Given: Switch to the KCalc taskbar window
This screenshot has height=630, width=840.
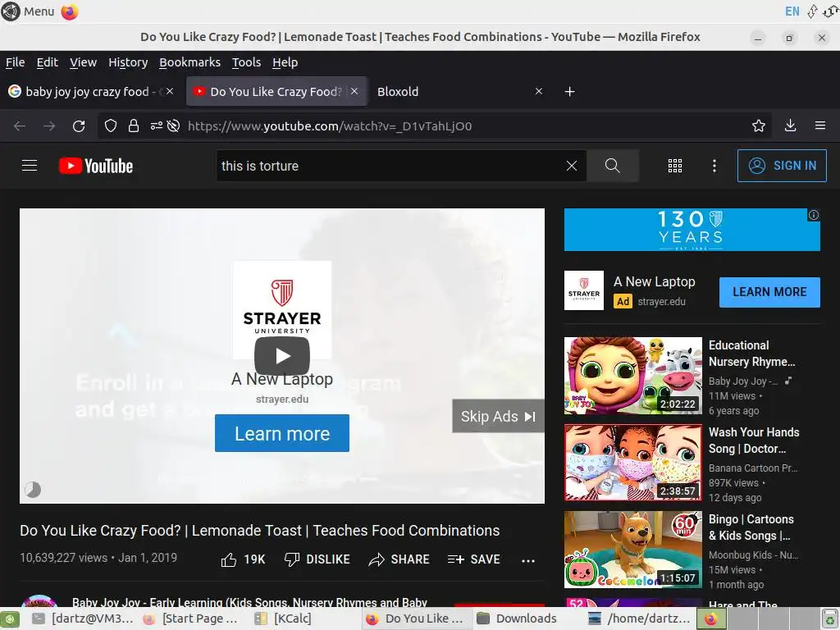Looking at the screenshot, I should pos(283,619).
